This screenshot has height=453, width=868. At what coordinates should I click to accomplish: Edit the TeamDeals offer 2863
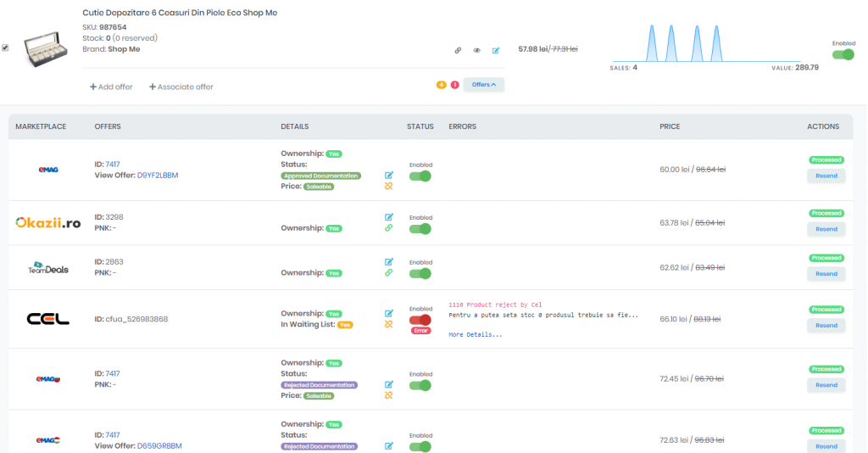coord(388,261)
